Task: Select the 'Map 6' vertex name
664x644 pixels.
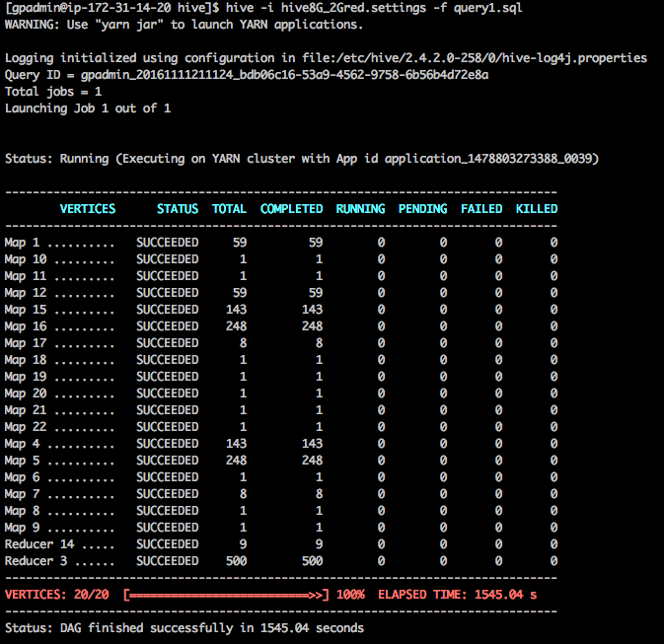Action: [22, 477]
